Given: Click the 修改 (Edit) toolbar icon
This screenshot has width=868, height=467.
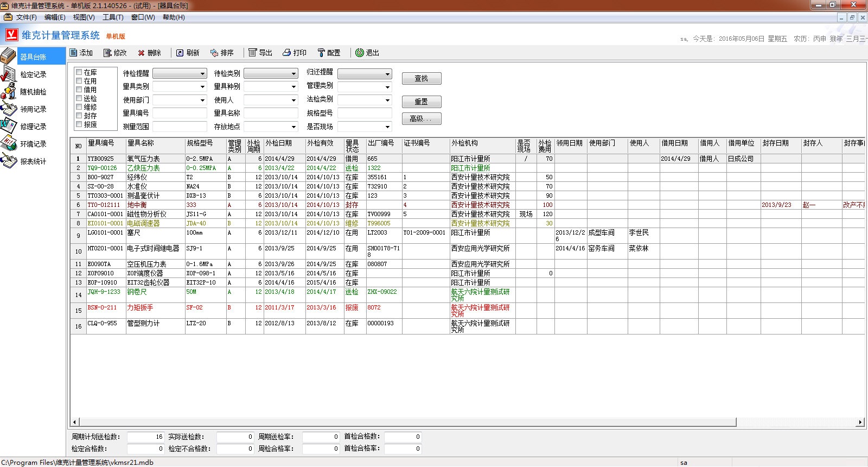Looking at the screenshot, I should click(107, 53).
